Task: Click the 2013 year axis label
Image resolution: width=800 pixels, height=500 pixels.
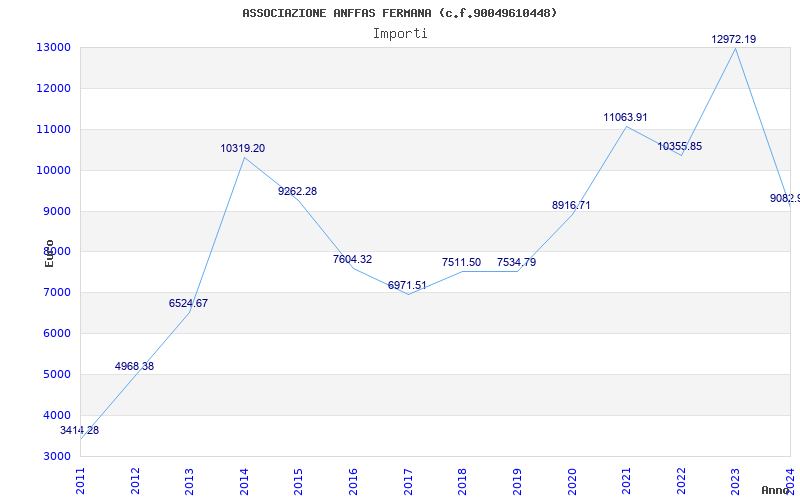Action: 189,482
